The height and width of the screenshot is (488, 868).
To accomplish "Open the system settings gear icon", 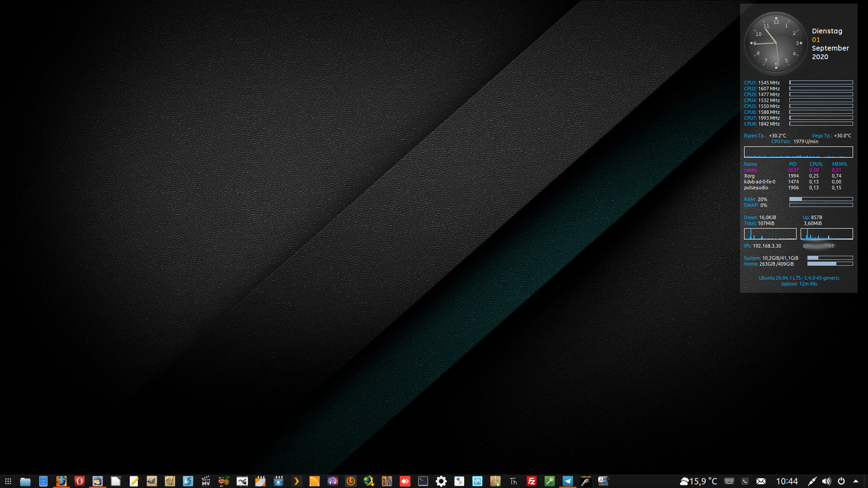I will (441, 481).
